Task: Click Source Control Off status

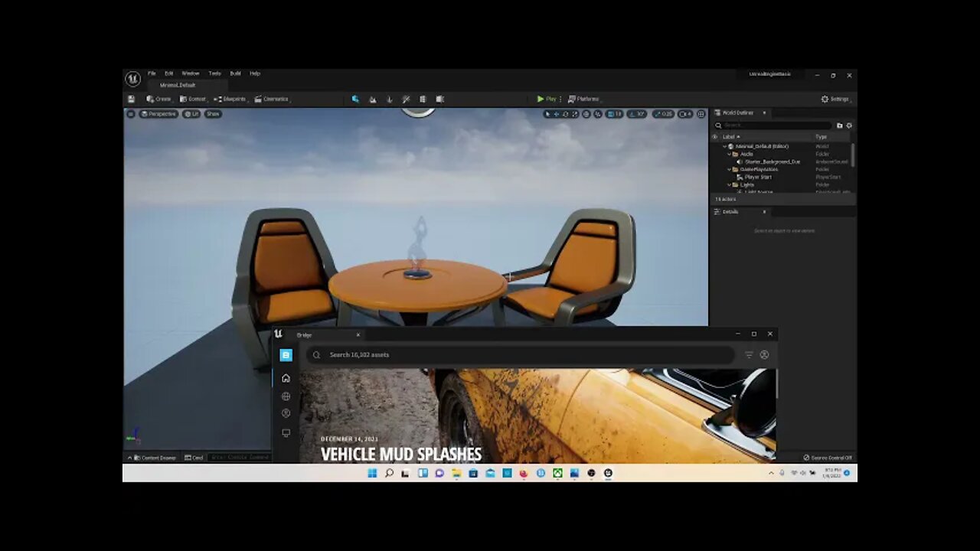Action: 828,458
